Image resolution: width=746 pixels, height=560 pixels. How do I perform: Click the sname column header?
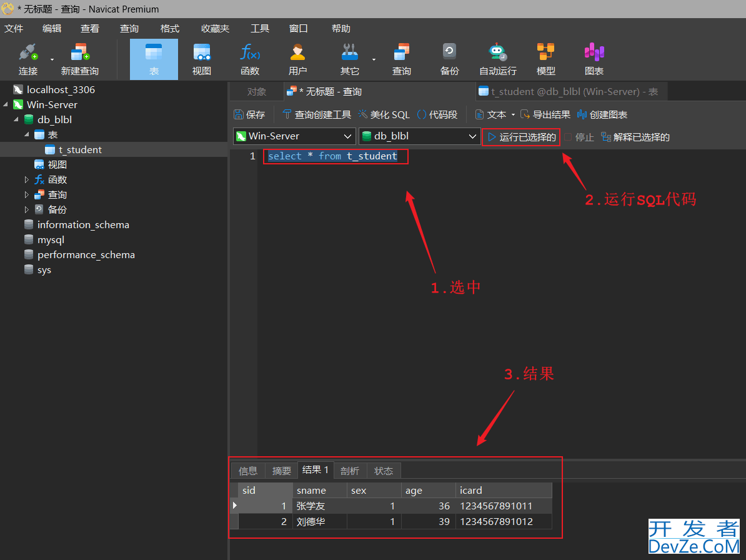tap(320, 491)
